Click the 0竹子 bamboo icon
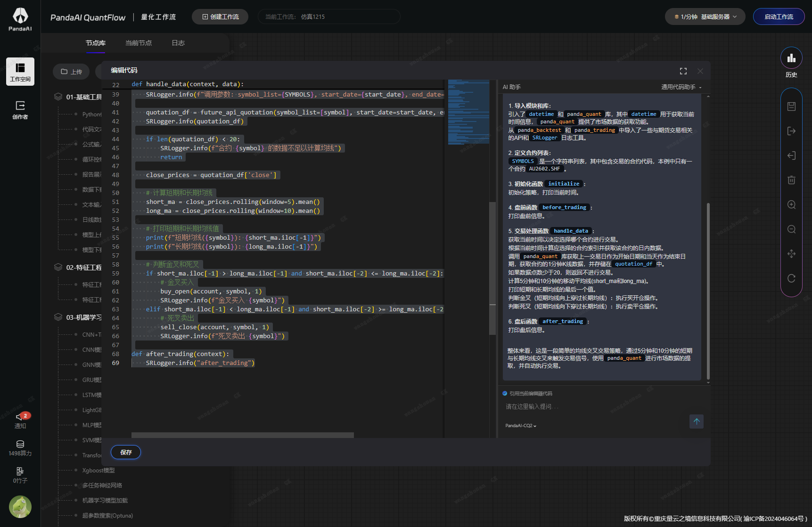 tap(20, 475)
